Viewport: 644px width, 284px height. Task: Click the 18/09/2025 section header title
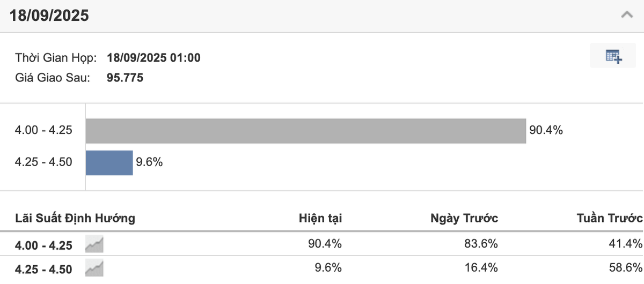pyautogui.click(x=49, y=16)
